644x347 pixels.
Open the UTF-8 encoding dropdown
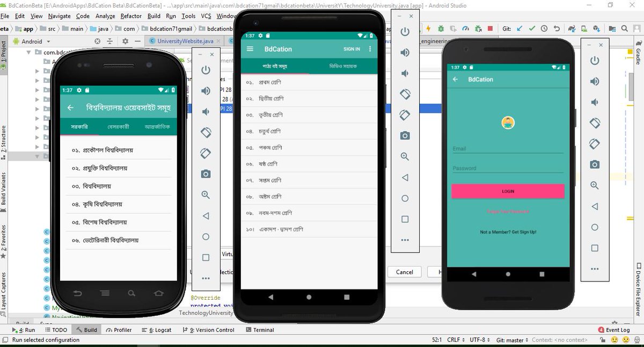tap(480, 340)
